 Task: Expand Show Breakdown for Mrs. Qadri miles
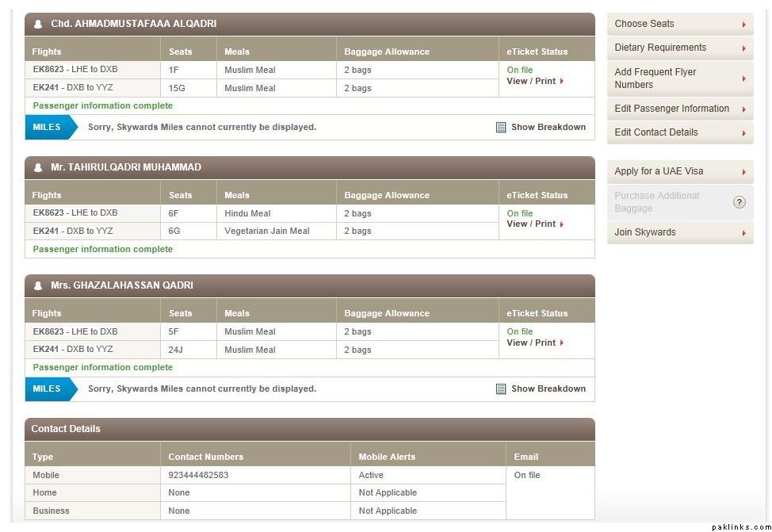click(x=548, y=388)
